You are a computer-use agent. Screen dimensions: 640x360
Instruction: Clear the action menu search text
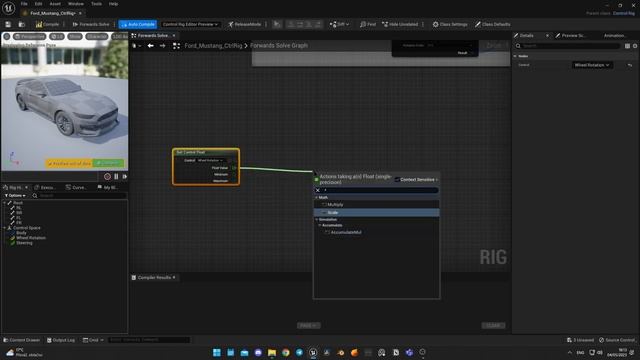click(318, 190)
